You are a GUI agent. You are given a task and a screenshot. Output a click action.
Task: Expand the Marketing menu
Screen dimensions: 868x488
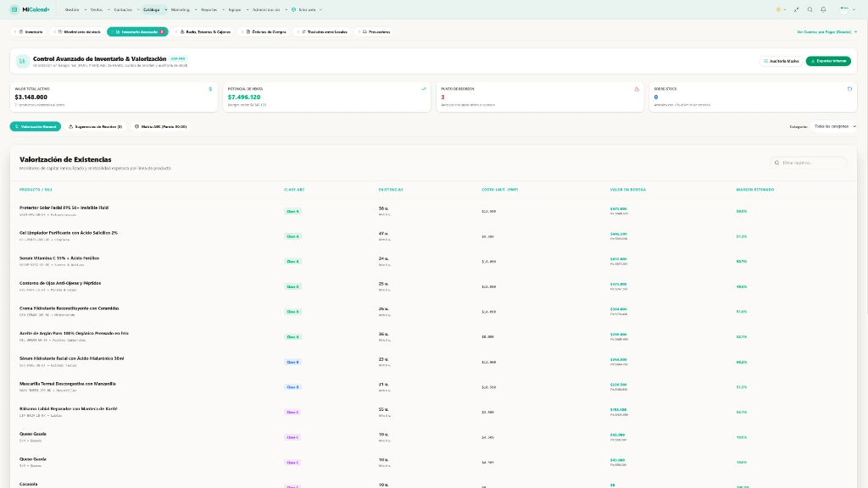184,9
